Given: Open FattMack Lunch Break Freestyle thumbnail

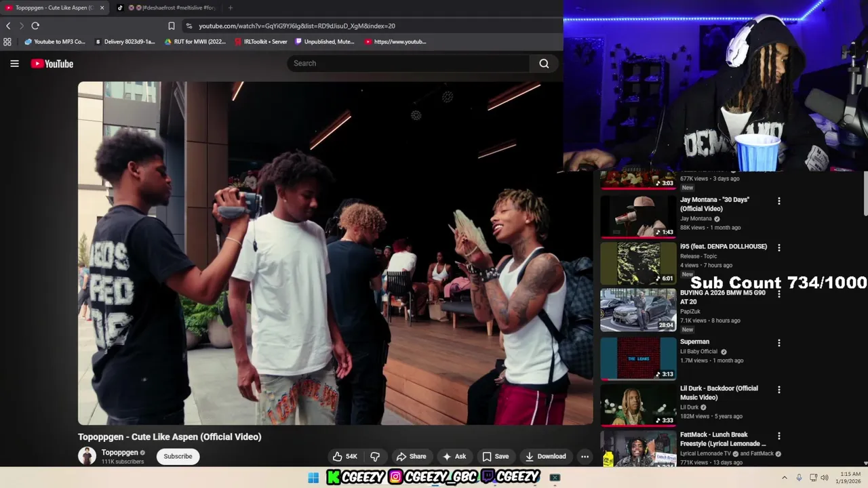Looking at the screenshot, I should (638, 449).
